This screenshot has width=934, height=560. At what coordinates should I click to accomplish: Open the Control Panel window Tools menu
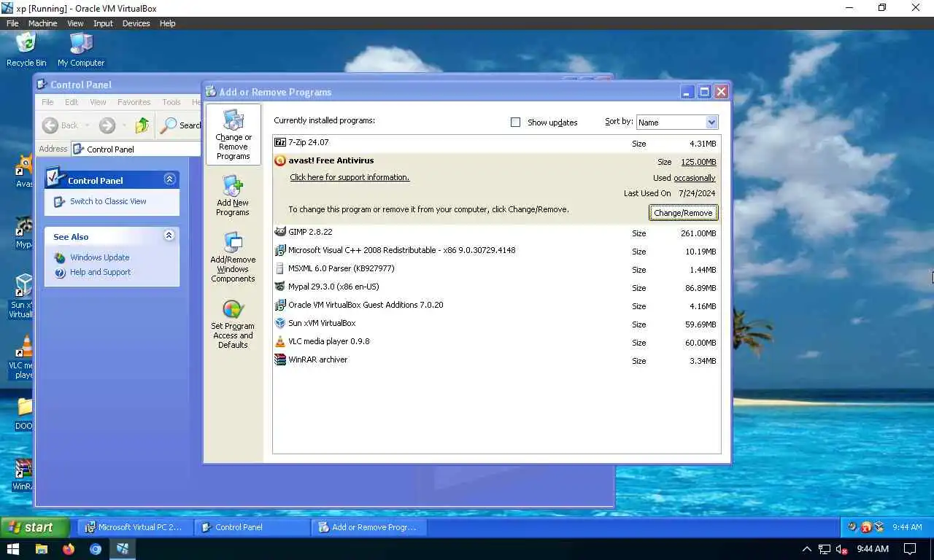coord(171,102)
